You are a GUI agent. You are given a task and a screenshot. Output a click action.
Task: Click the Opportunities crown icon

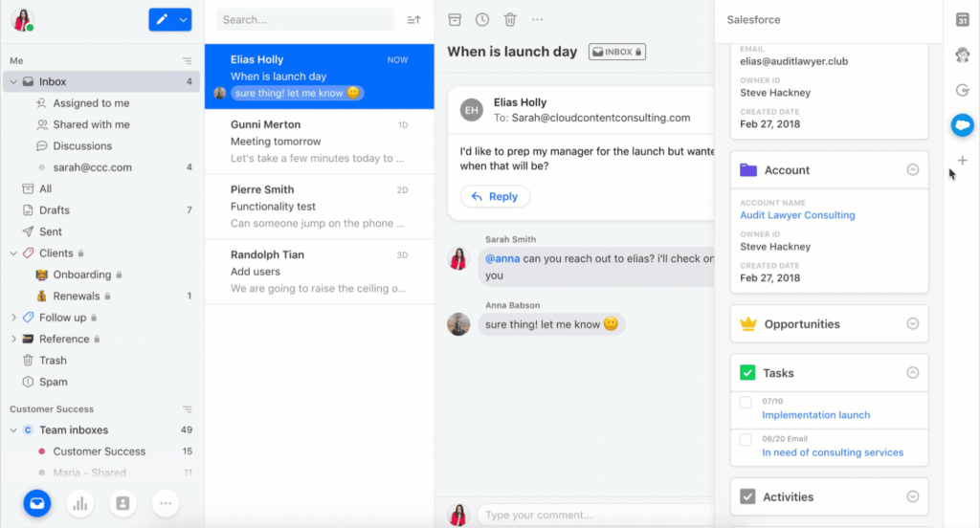click(748, 323)
